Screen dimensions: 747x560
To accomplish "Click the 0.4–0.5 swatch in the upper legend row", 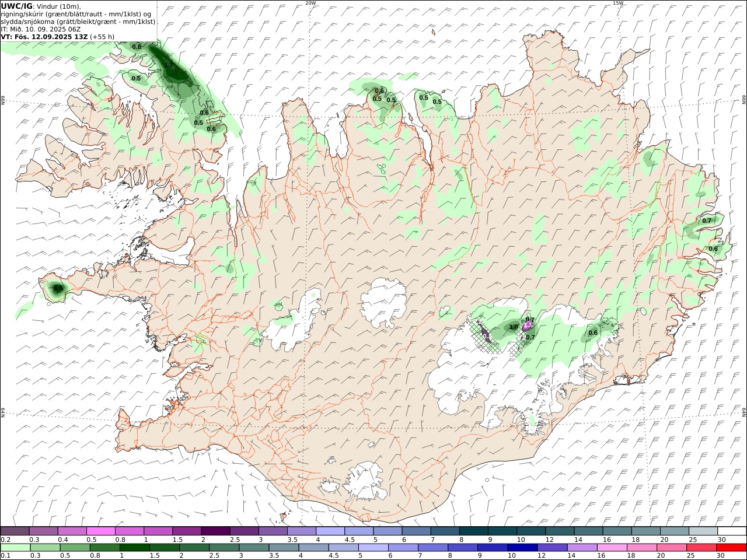I will [72, 531].
